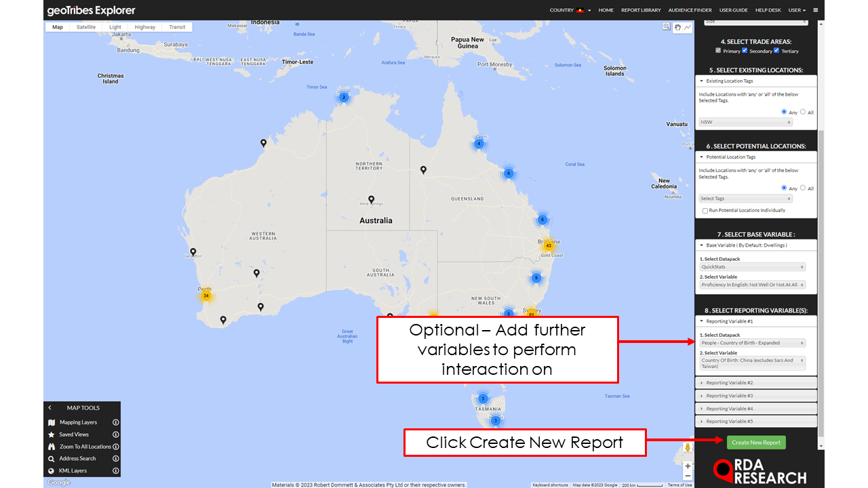Switch to Satellite map view
The image size is (868, 488).
tap(86, 27)
